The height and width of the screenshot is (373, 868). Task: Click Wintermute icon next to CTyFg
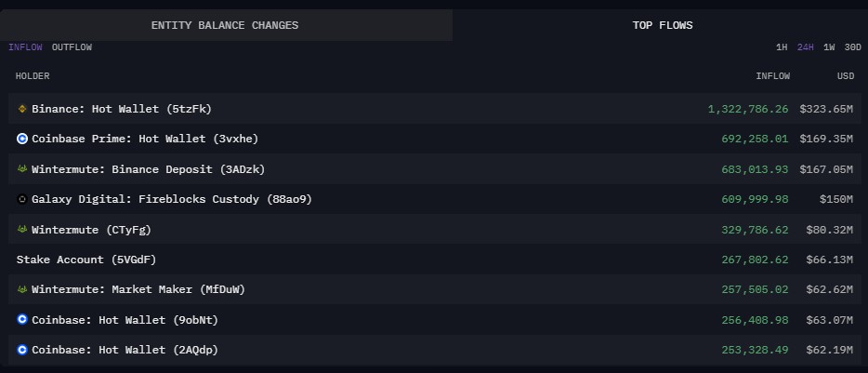pos(22,229)
